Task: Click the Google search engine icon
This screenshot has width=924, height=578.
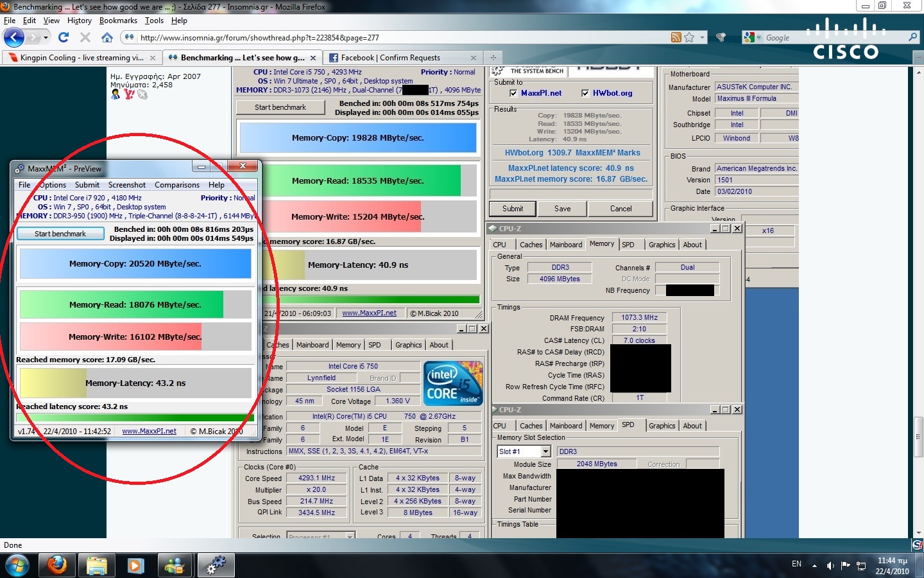Action: tap(748, 37)
